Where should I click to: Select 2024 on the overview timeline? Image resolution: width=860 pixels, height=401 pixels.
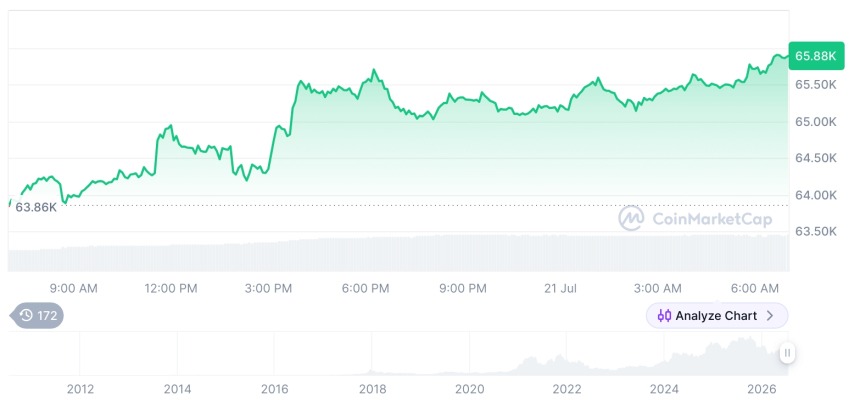pyautogui.click(x=664, y=389)
